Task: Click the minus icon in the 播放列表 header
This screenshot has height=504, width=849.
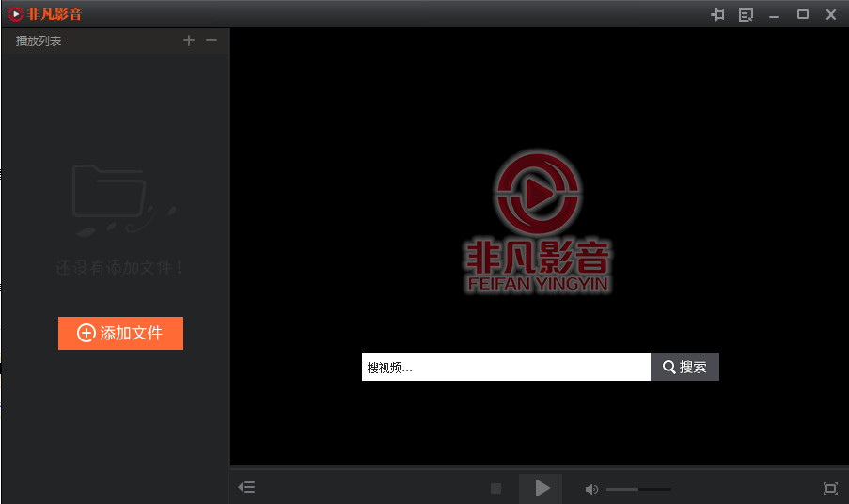Action: (x=212, y=40)
